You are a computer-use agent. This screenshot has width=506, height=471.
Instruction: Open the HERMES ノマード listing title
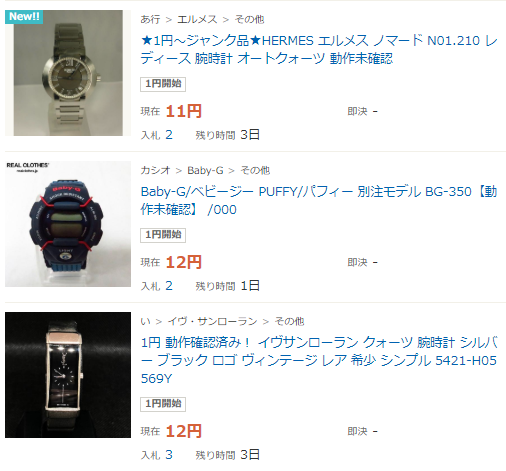[x=319, y=49]
